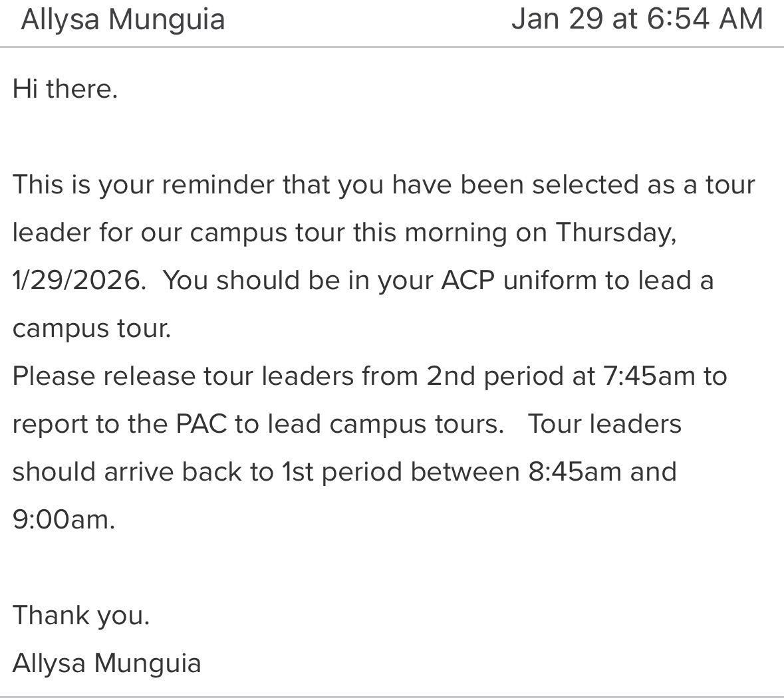Click the sender name Allysa Munguia in header
Image resolution: width=784 pixels, height=698 pixels.
click(123, 19)
